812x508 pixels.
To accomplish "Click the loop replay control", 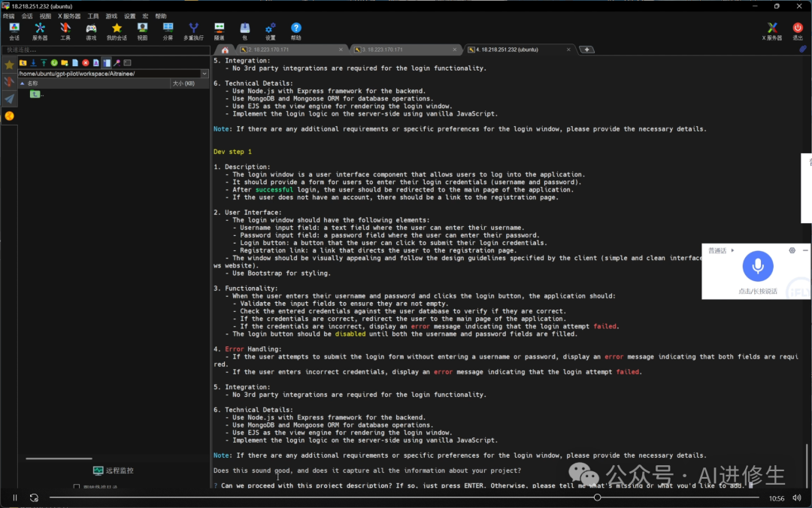I will [x=34, y=497].
